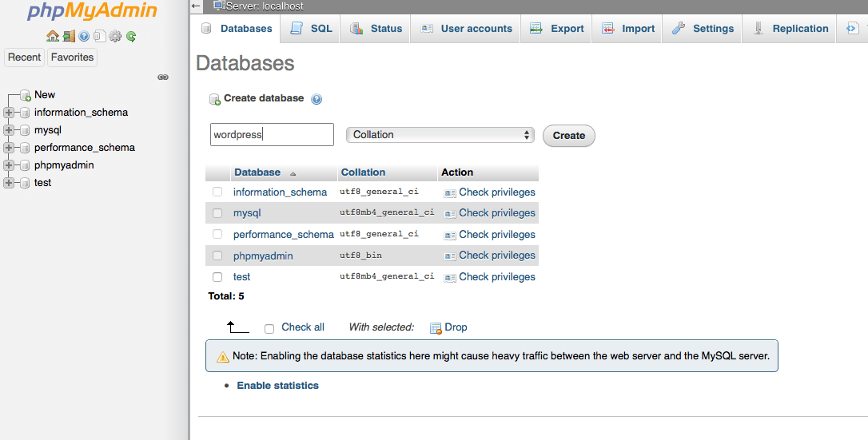Click help icon beside Create database
868x440 pixels.
(x=317, y=99)
